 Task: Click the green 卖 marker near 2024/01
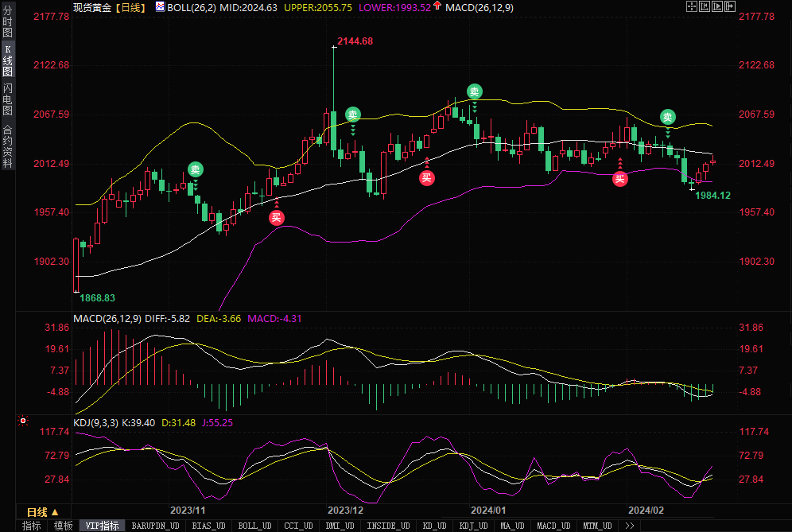[x=474, y=91]
